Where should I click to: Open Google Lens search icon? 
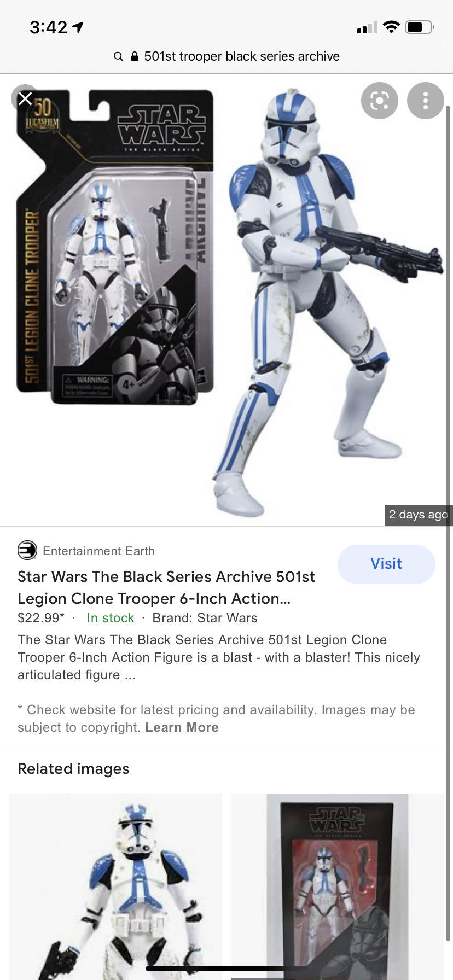379,101
